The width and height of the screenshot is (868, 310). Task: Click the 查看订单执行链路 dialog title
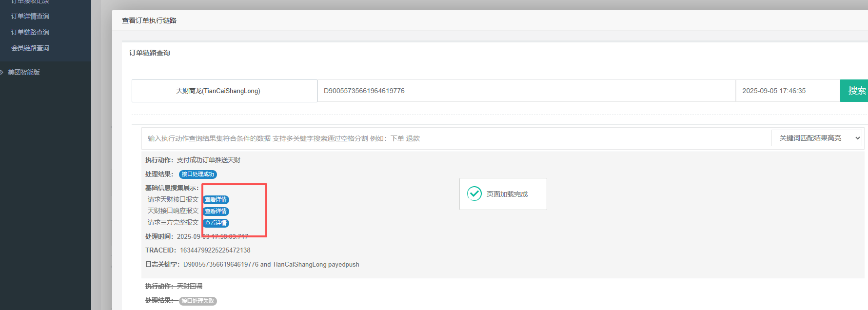(149, 20)
